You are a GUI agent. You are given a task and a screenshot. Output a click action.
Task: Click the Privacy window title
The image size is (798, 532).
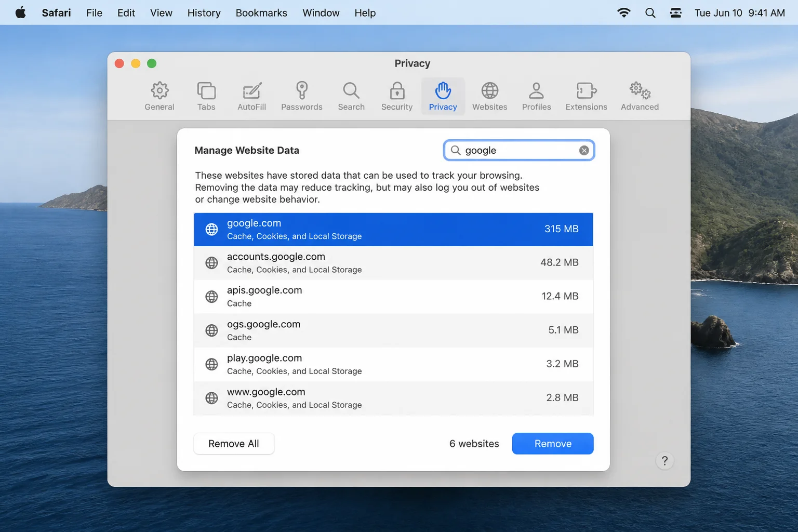[412, 63]
